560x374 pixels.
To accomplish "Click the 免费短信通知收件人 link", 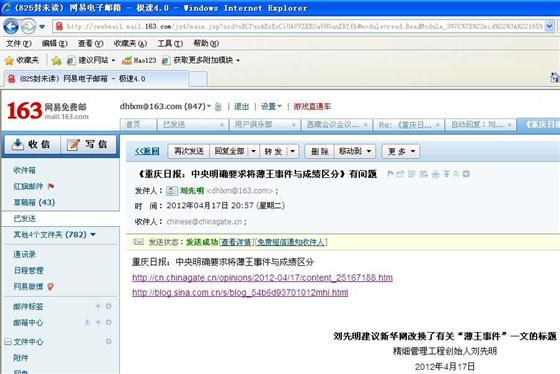I will point(291,242).
